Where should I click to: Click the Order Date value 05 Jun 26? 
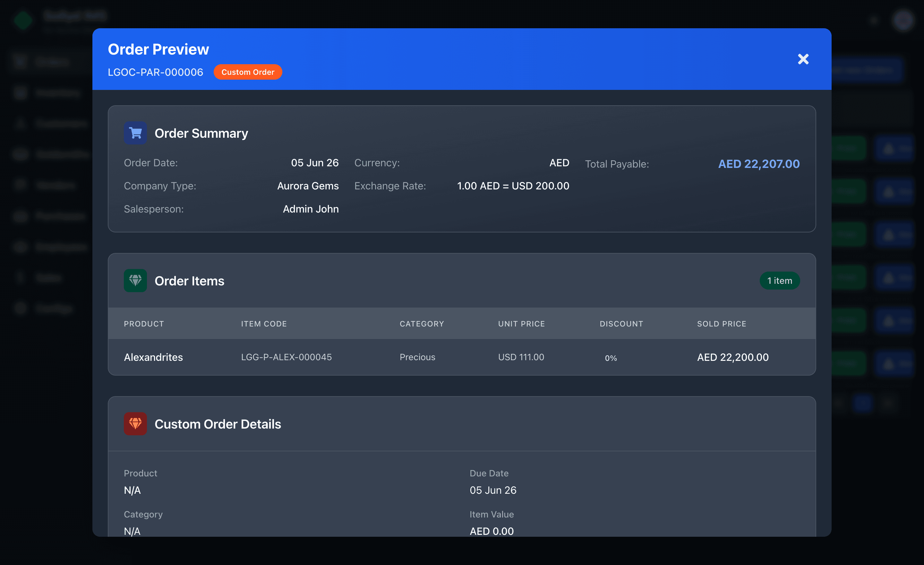pos(315,163)
